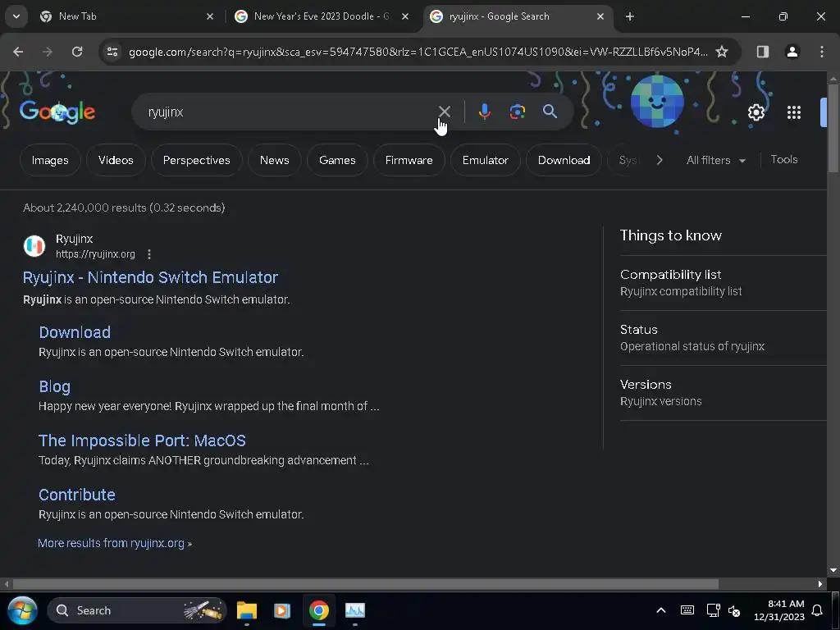Filter results by News

[274, 160]
